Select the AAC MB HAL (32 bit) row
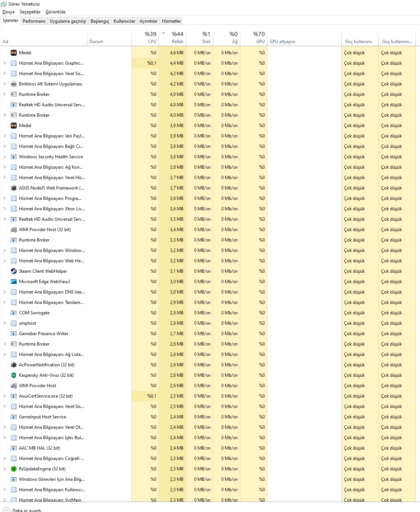This screenshot has height=512, width=420. coord(208,448)
